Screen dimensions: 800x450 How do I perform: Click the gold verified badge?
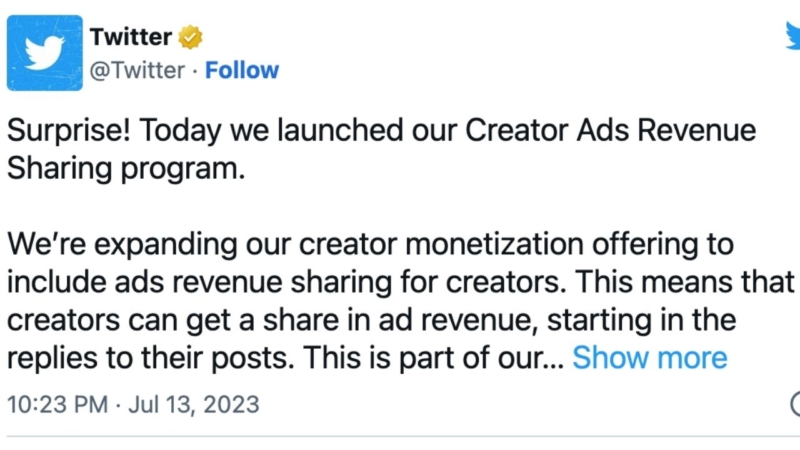coord(190,38)
